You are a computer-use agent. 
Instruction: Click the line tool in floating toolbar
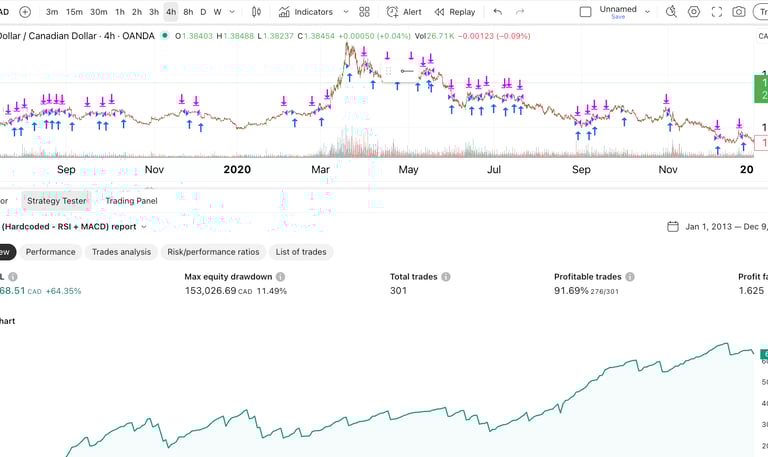pos(407,71)
